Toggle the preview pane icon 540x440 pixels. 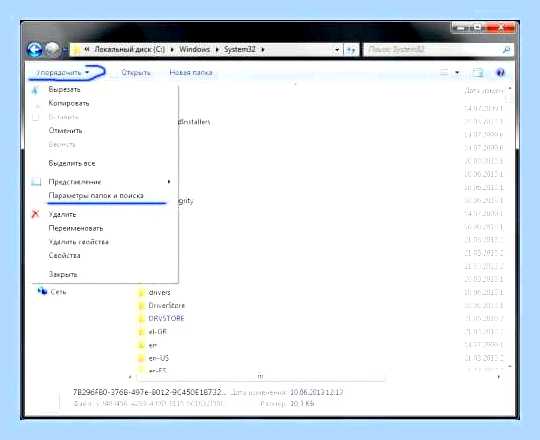click(x=478, y=73)
